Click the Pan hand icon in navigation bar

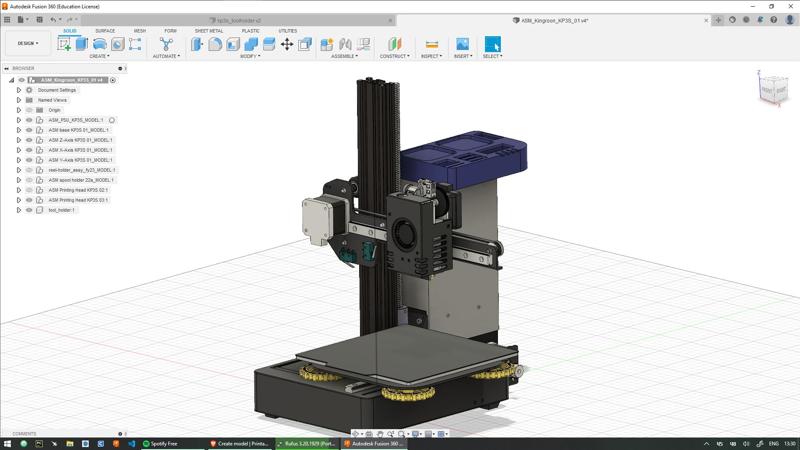380,434
